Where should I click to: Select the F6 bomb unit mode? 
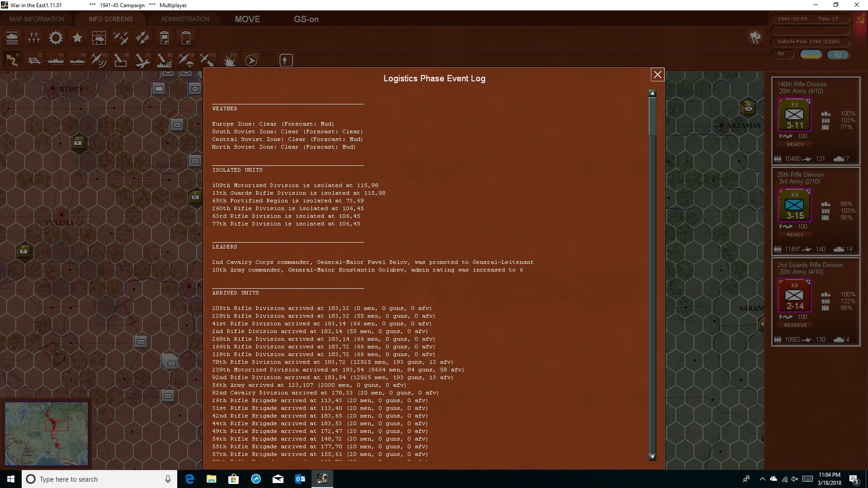pos(121,60)
